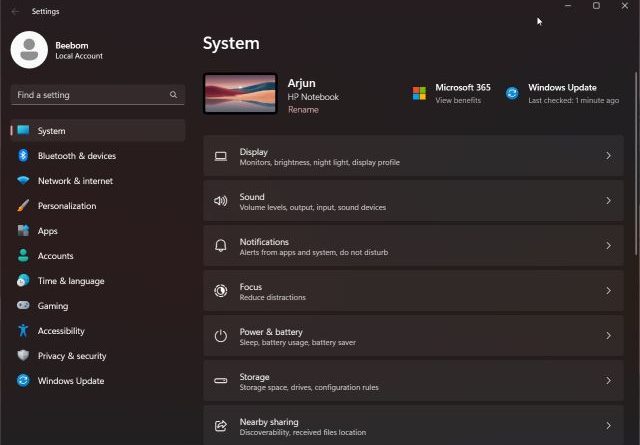Click the Gaming controller icon
640x445 pixels.
pos(23,305)
